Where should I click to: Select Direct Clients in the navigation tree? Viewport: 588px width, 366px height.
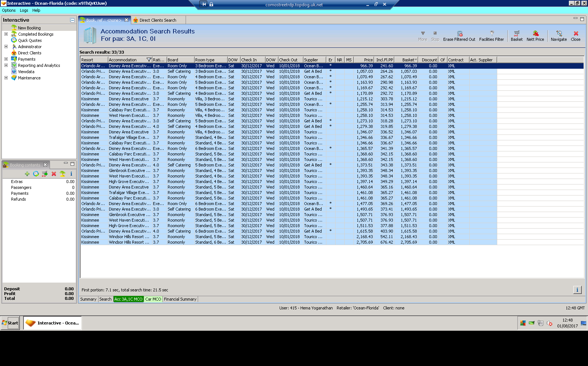pos(30,53)
